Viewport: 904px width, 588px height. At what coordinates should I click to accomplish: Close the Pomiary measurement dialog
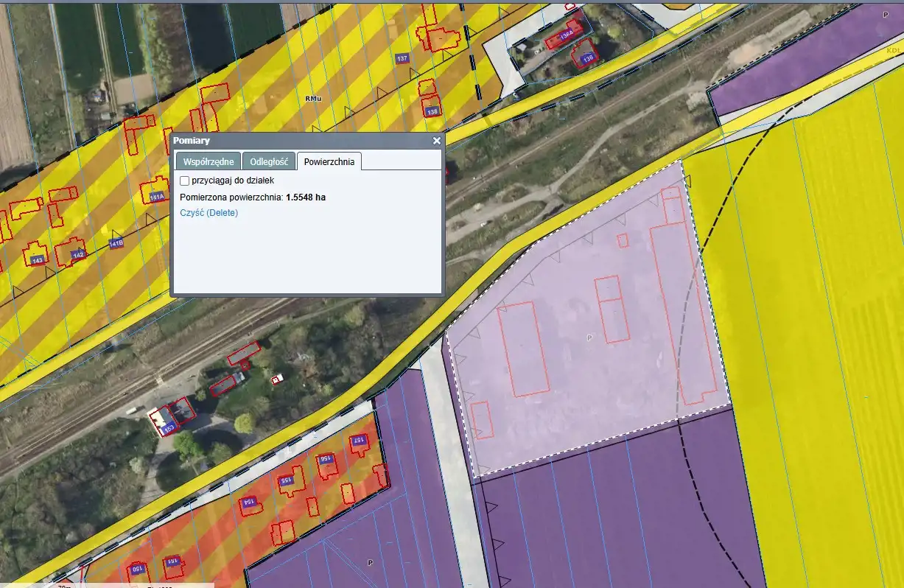436,141
